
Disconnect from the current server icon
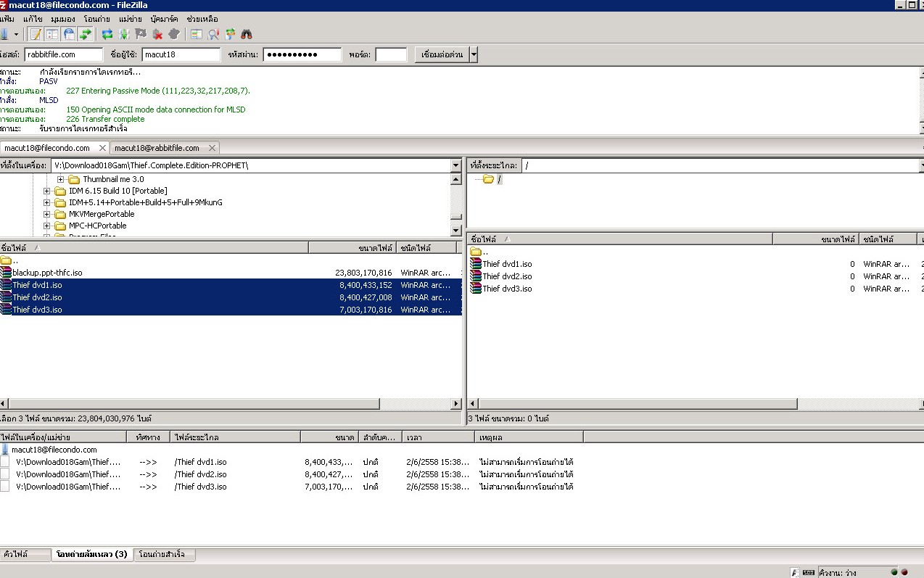coord(157,34)
